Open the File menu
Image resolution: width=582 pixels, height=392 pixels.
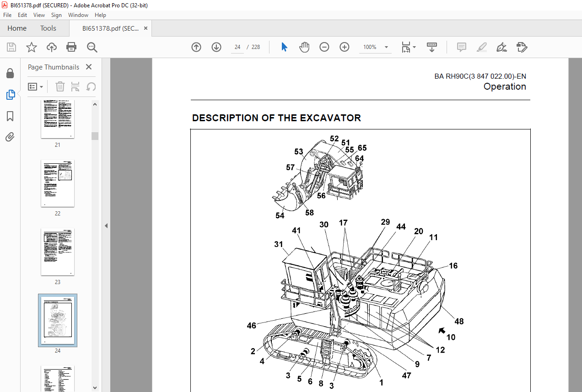(7, 15)
